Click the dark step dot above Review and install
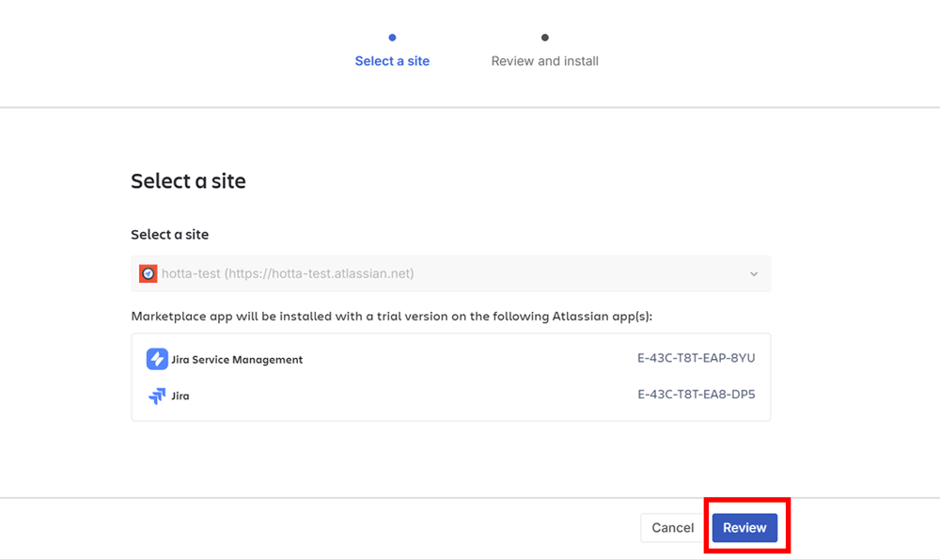 coord(544,38)
